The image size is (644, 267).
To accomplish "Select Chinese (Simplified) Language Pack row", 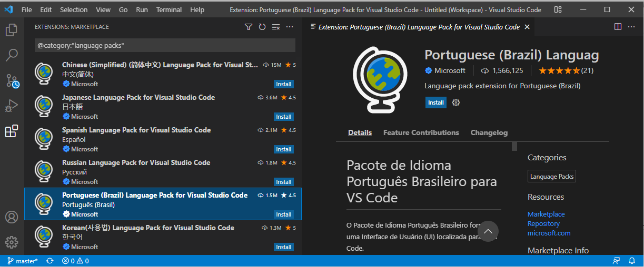I will pos(163,74).
